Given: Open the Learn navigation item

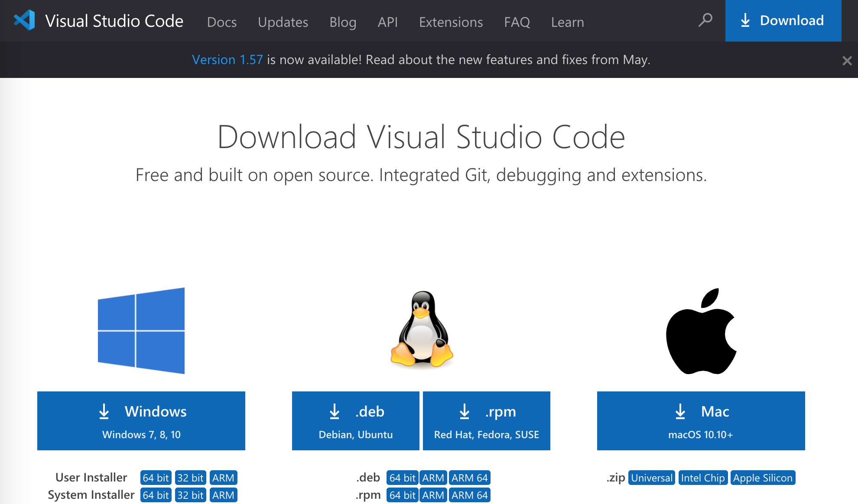Looking at the screenshot, I should point(567,22).
